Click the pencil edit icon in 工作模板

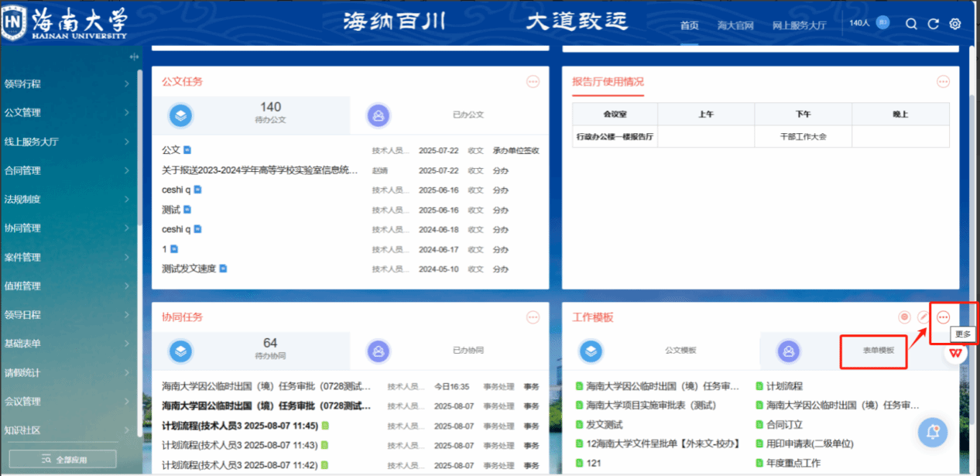click(x=923, y=317)
